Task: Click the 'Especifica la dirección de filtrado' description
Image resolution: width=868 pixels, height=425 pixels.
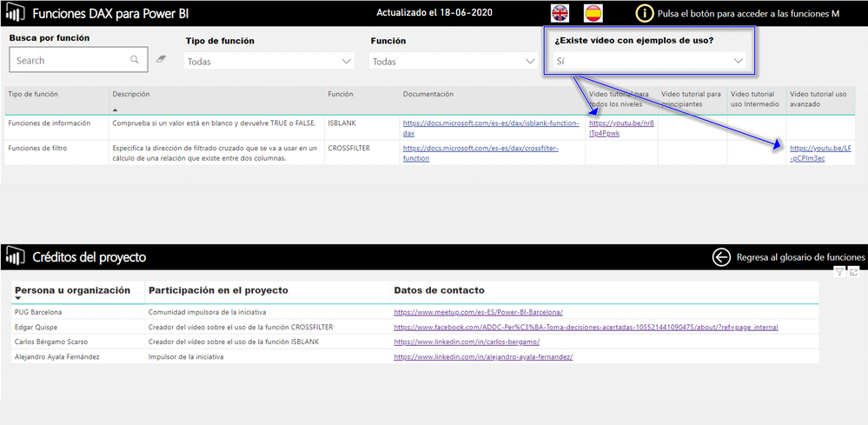Action: point(215,153)
